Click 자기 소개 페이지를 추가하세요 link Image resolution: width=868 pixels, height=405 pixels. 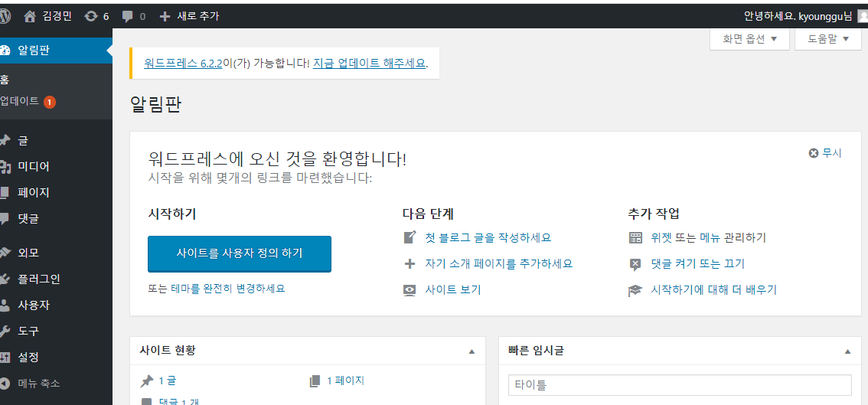point(498,263)
